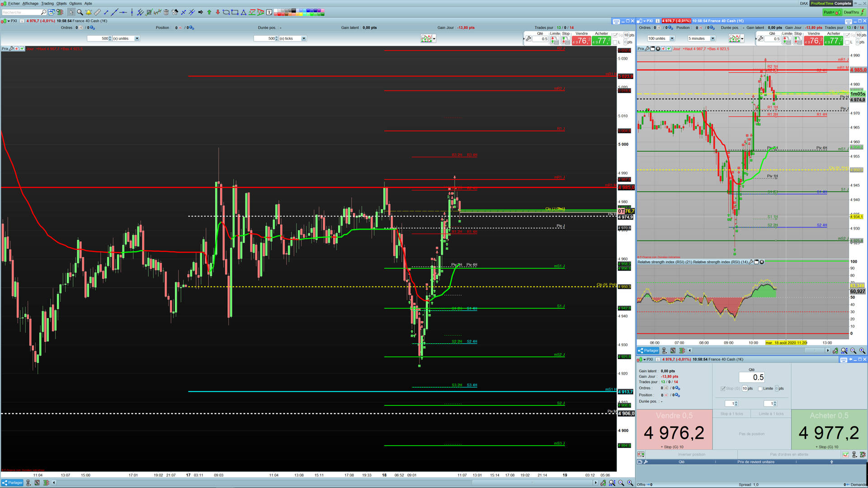Toggle the PushThru switch at top right

coord(832,12)
